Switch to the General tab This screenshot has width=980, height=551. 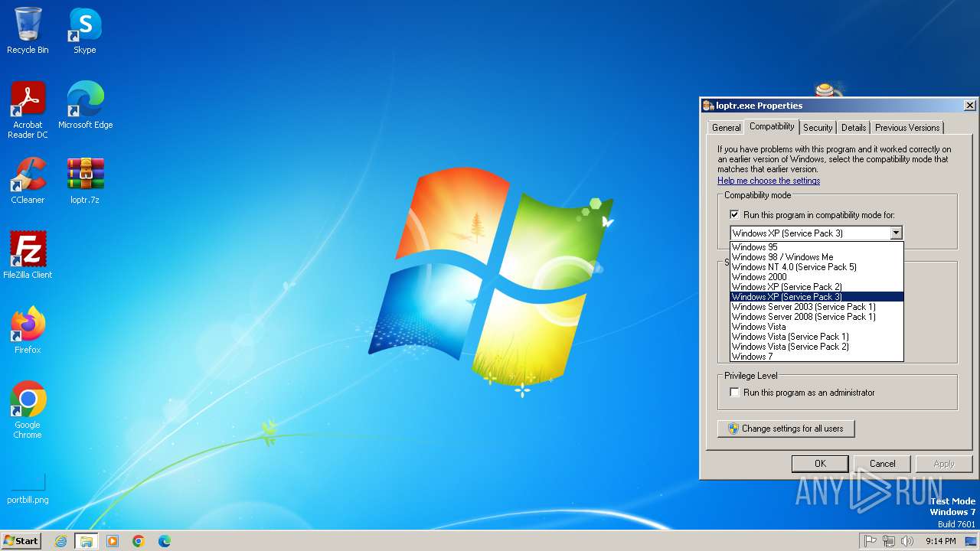coord(726,128)
